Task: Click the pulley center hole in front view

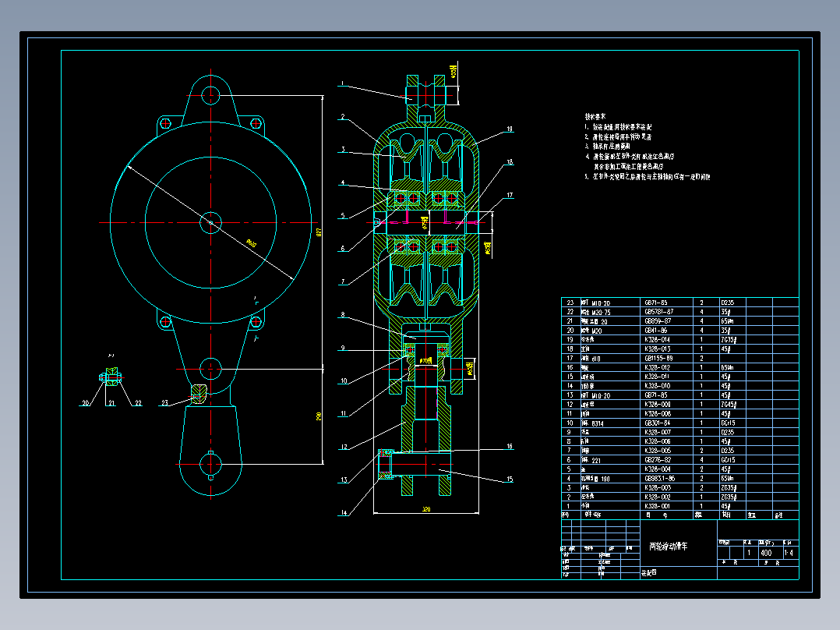Action: tap(210, 223)
